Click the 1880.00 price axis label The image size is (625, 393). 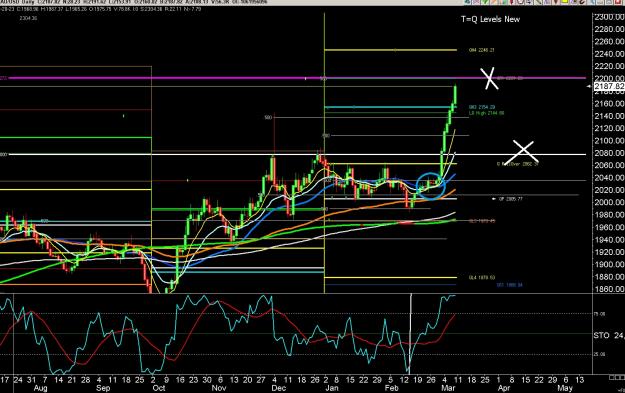tap(609, 277)
